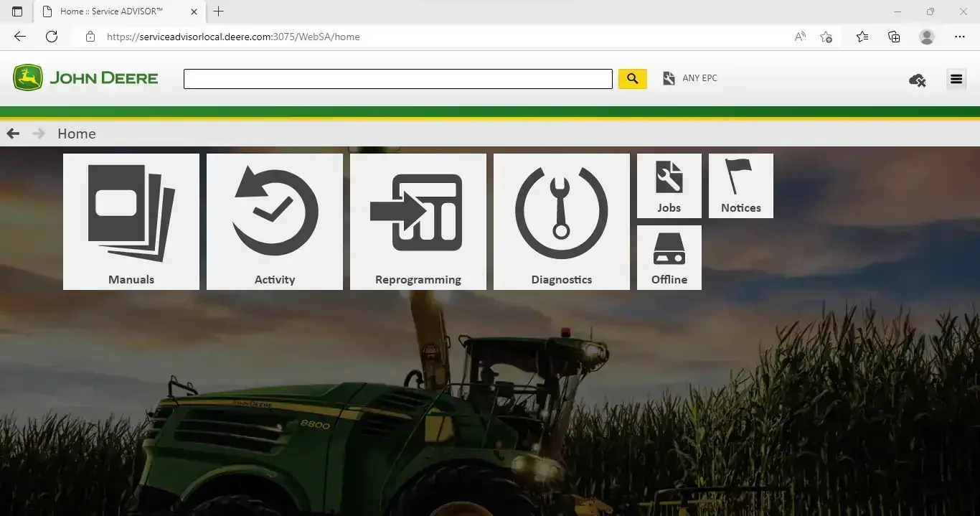Refresh the browser page
This screenshot has width=980, height=516.
52,37
